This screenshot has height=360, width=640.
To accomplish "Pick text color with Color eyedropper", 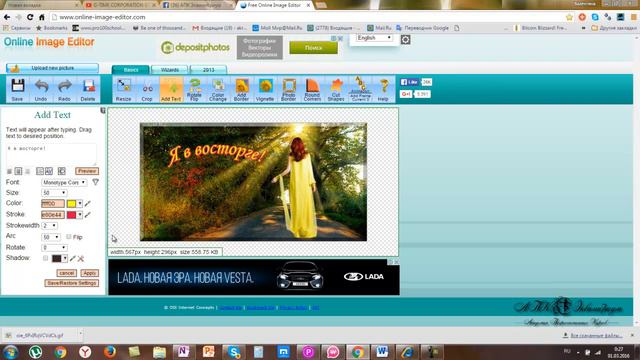I will (87, 203).
